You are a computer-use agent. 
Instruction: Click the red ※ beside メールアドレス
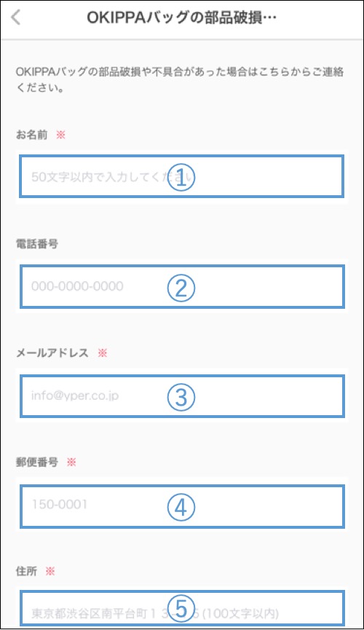pyautogui.click(x=103, y=353)
